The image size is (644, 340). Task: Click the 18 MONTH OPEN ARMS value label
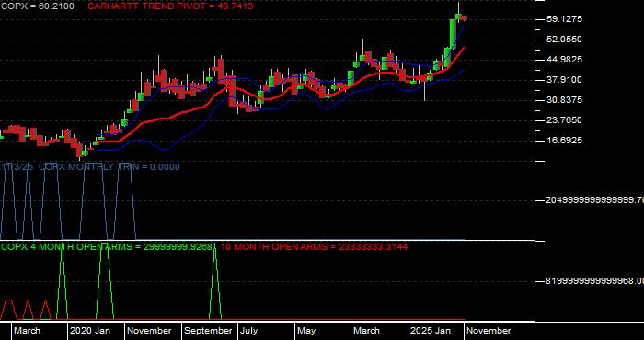(x=315, y=247)
